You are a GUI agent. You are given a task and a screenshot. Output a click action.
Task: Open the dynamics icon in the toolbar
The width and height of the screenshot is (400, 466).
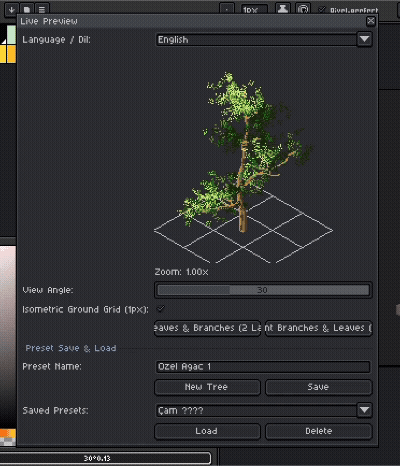coord(303,9)
